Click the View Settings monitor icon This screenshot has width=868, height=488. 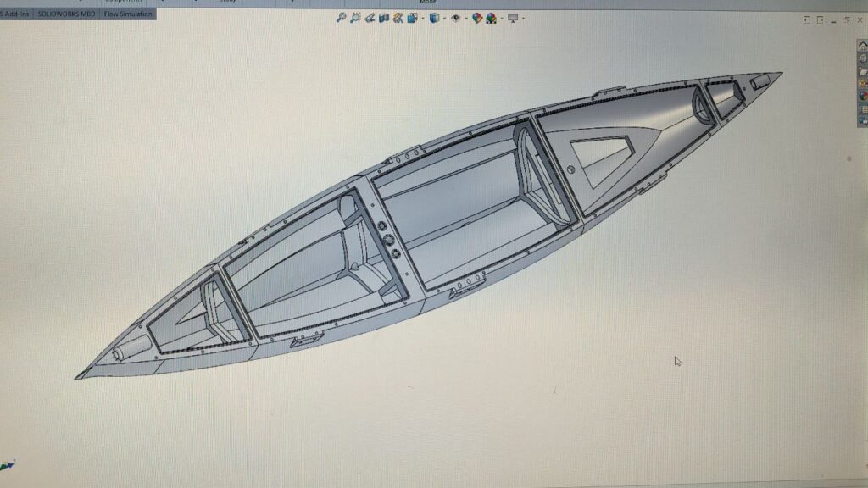pos(513,19)
